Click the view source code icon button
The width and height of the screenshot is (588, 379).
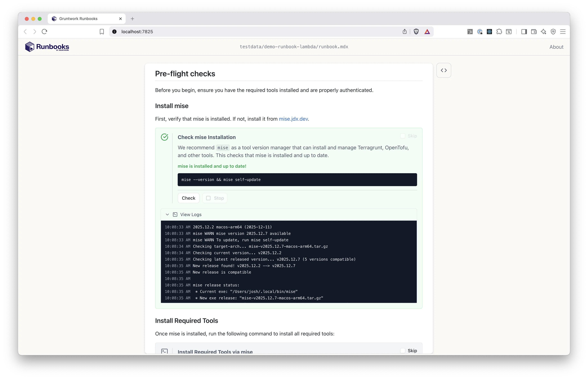[443, 70]
